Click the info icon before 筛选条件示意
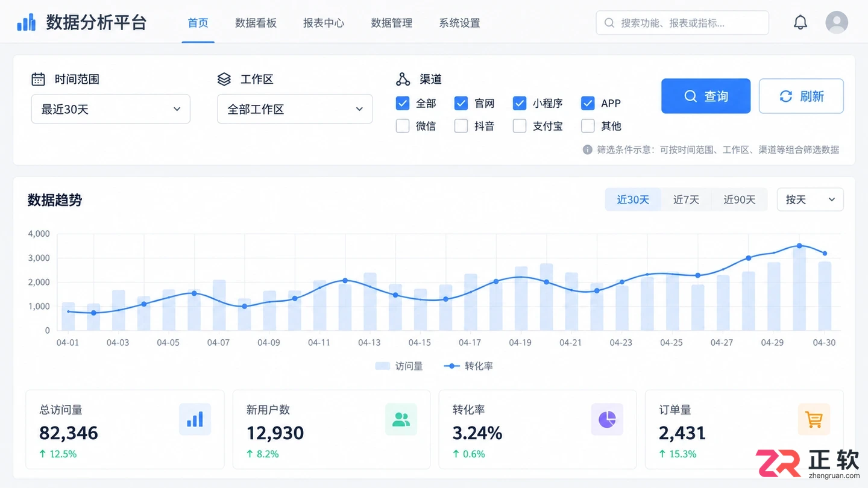The image size is (868, 488). [x=587, y=149]
